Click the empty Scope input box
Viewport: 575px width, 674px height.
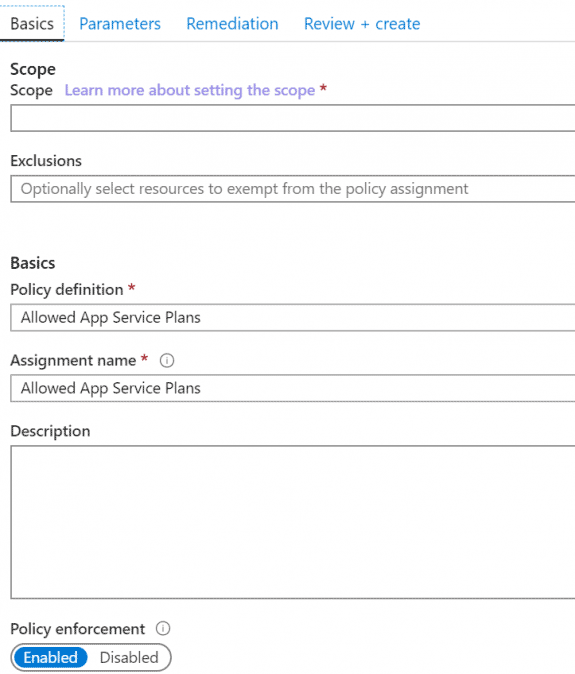pyautogui.click(x=293, y=118)
